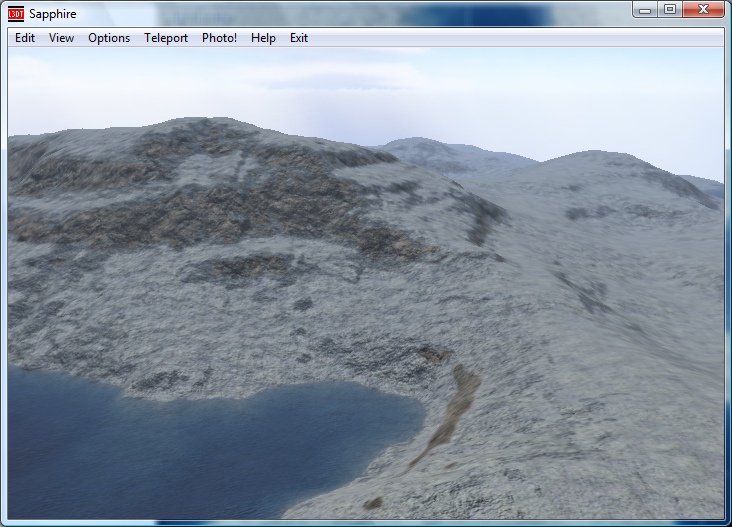This screenshot has width=732, height=527.
Task: Close the Sapphire window
Action: pos(703,10)
